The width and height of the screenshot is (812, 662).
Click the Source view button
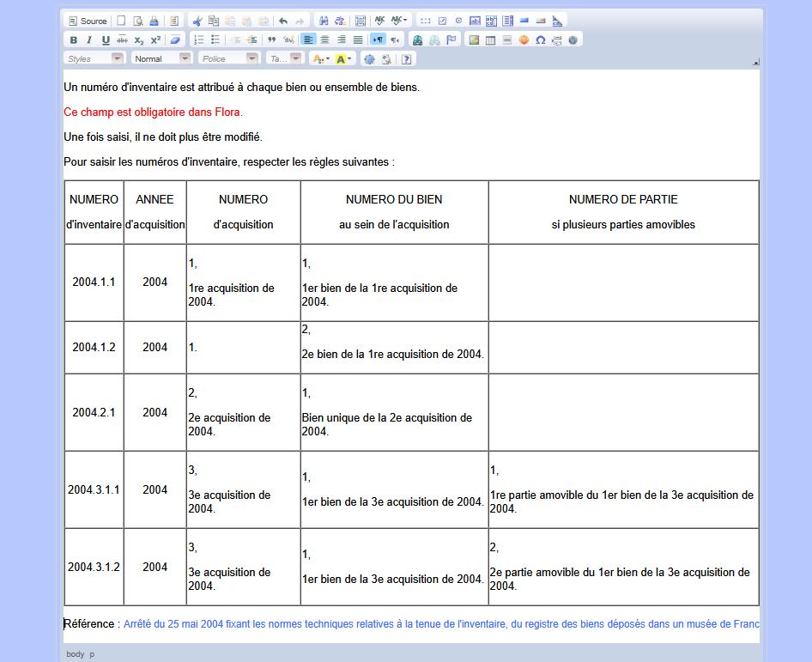point(88,21)
